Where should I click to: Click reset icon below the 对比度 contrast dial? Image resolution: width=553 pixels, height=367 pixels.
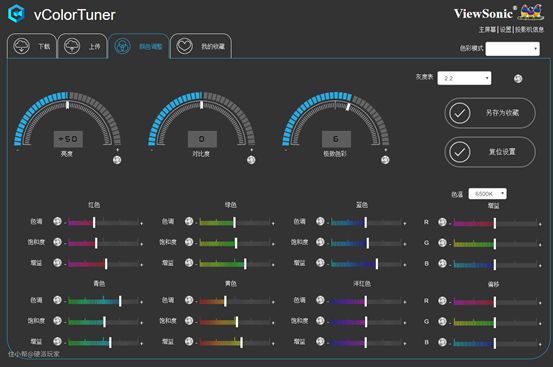coord(251,160)
